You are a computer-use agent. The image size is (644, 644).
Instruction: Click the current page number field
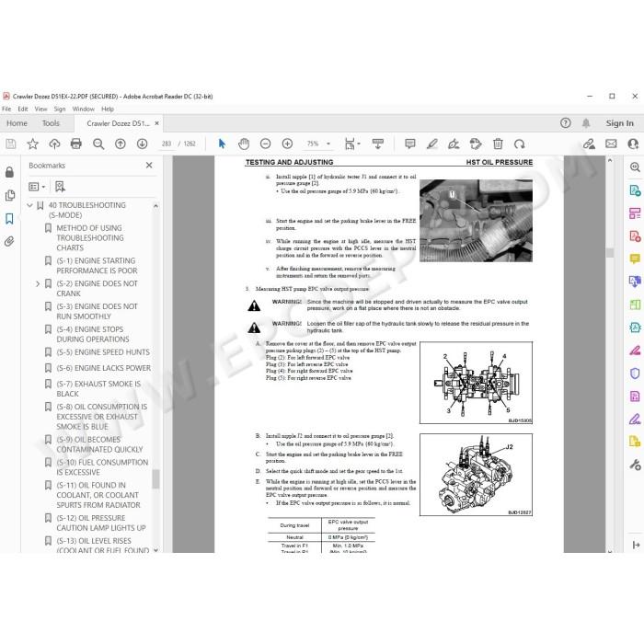(x=166, y=144)
